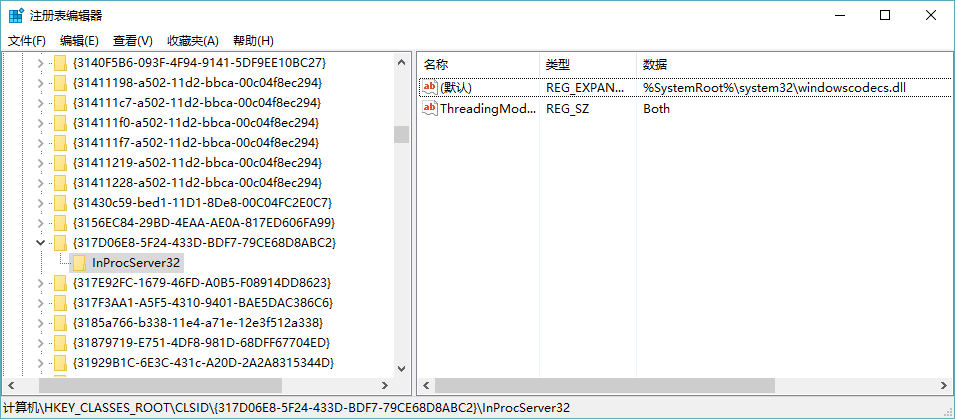Click folder icon of {31929B1C-6E3C-431c-A20D-2A2A8315344D}
This screenshot has height=419, width=955.
[x=60, y=363]
